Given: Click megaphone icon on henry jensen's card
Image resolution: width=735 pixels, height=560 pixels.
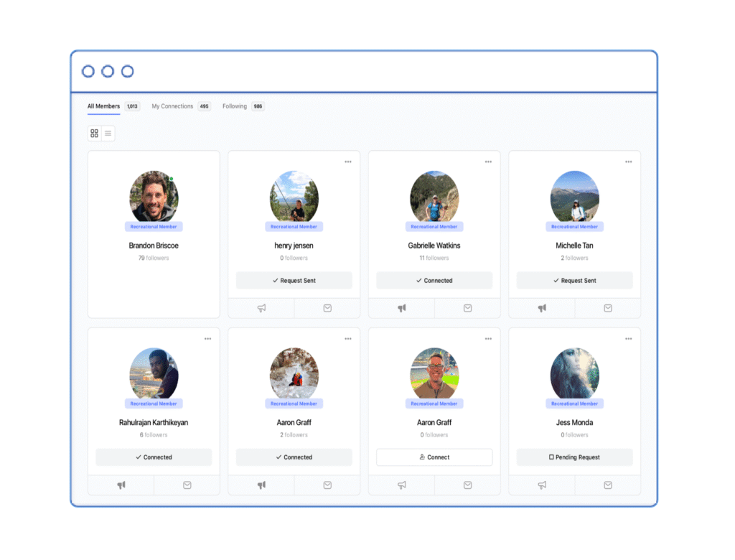Looking at the screenshot, I should point(261,308).
